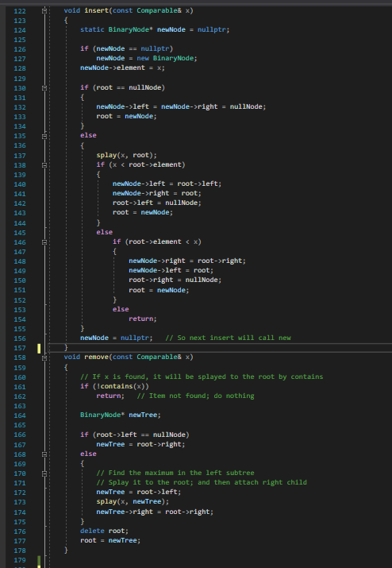Click the 'splay(x, newTree);' call on line 173
The height and width of the screenshot is (568, 392).
133,502
